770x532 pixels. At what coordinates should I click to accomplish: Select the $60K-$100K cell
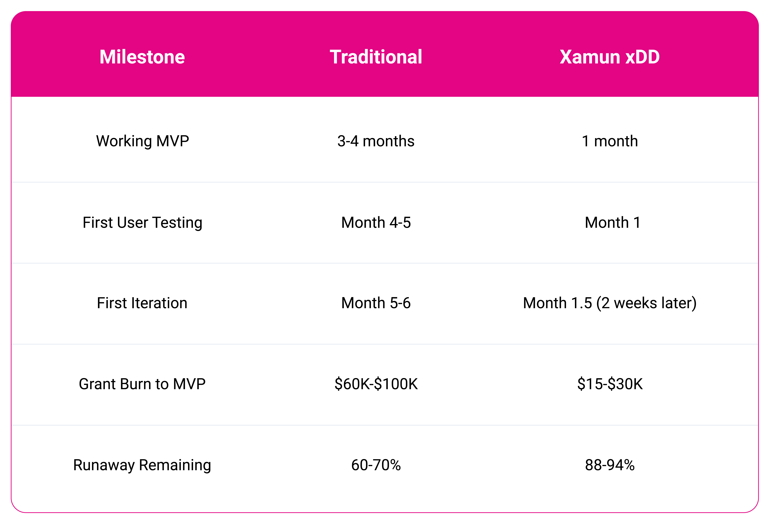click(x=376, y=384)
